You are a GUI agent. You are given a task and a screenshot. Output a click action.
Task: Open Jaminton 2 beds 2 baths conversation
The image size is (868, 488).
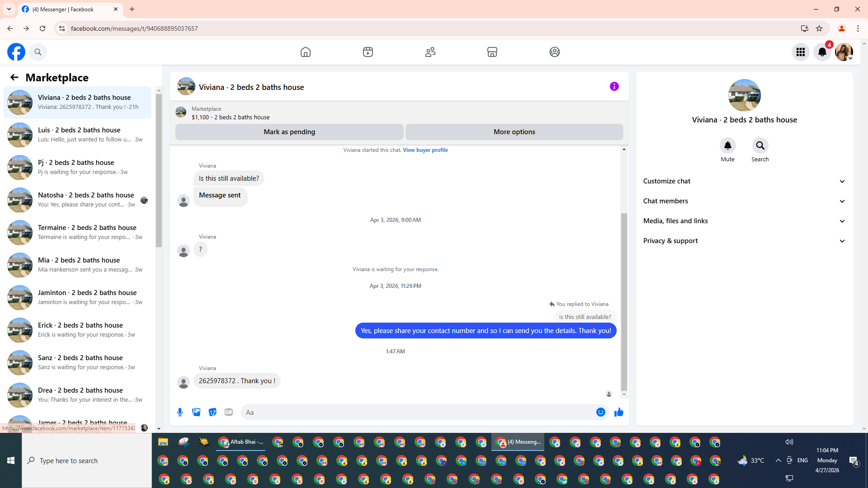point(77,298)
